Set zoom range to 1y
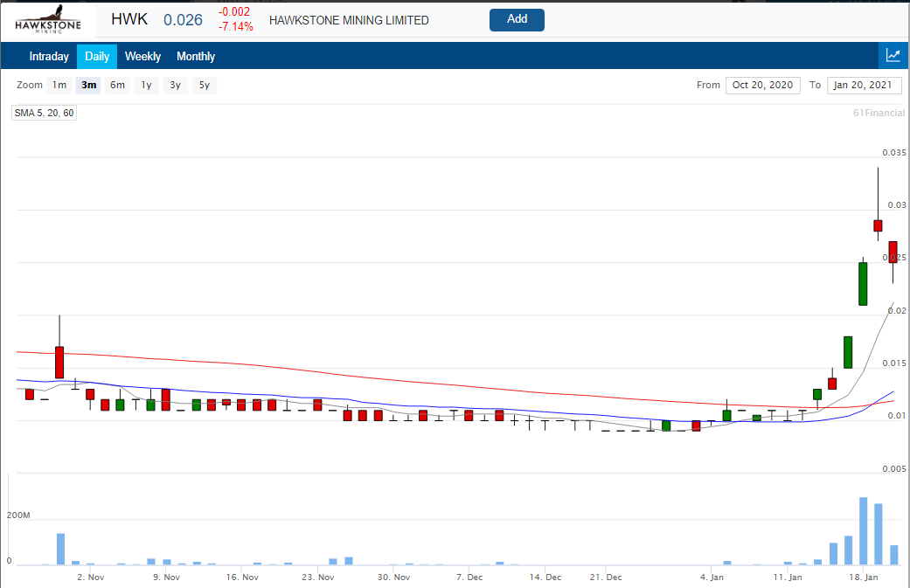 tap(146, 86)
